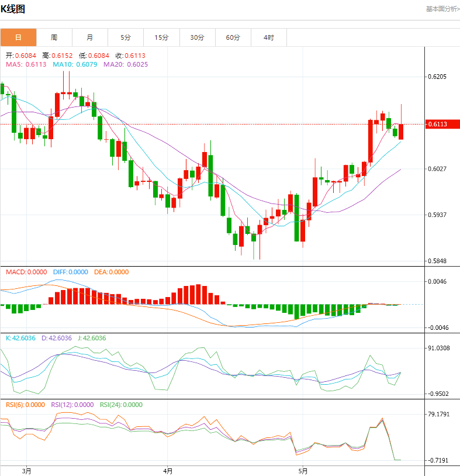Choose the 30分 timeframe tab
460x476 pixels.
click(197, 37)
